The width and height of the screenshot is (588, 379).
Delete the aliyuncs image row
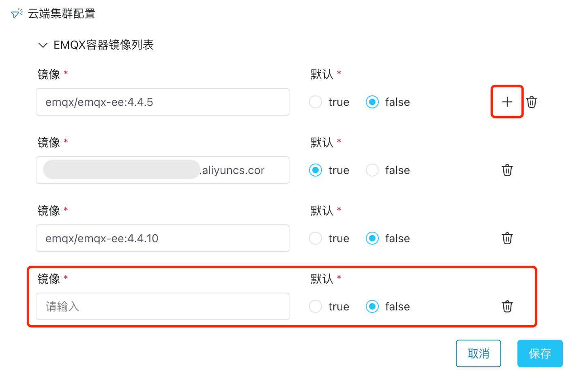507,170
